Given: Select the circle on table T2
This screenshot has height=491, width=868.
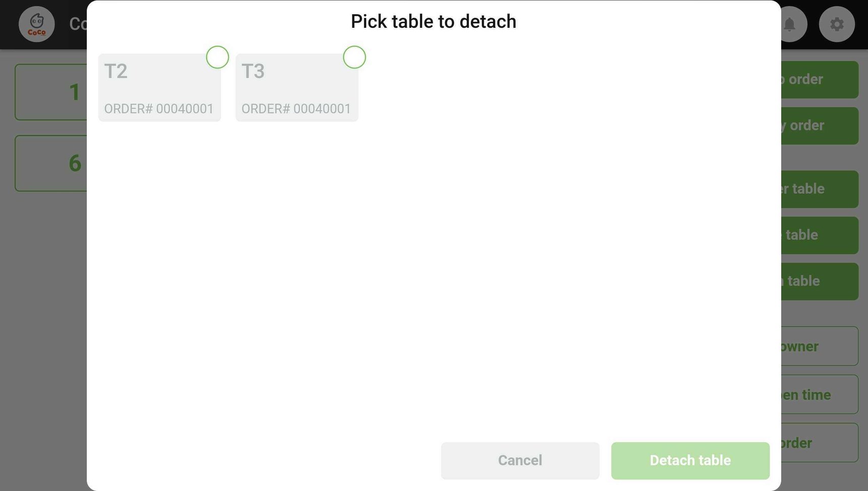Looking at the screenshot, I should coord(217,57).
